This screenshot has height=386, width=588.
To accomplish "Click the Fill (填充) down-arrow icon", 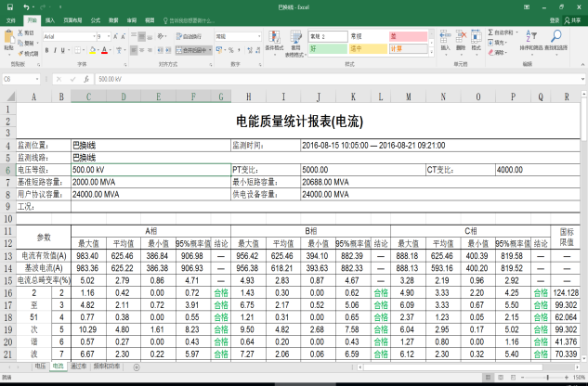I will coord(490,43).
